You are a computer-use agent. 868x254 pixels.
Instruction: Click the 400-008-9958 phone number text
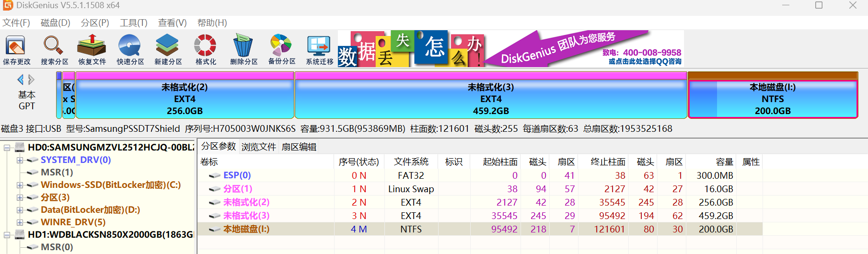coord(652,52)
